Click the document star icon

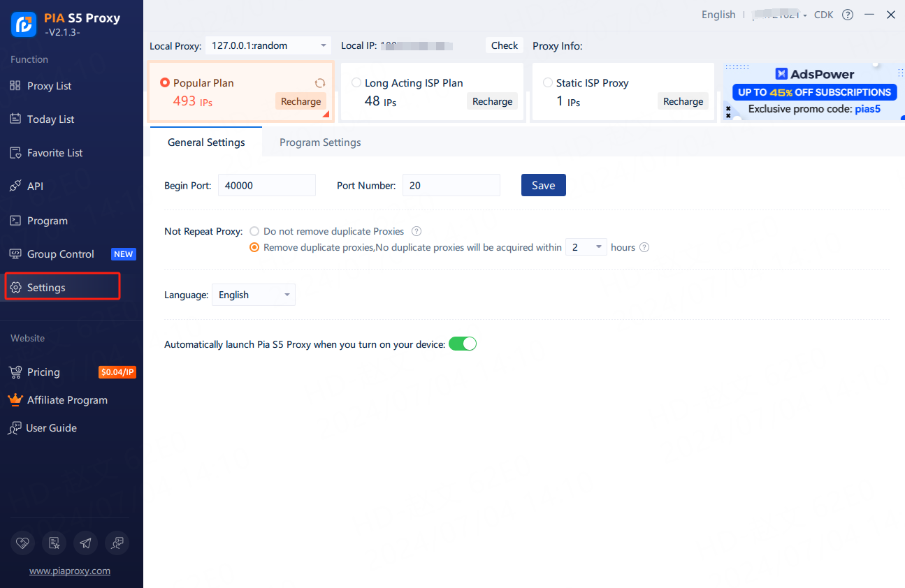(x=55, y=543)
